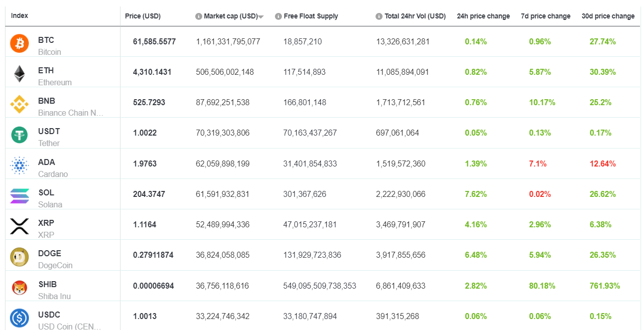Screen dimensions: 644x330
Task: Open the ADA ticker link
Action: pos(46,162)
